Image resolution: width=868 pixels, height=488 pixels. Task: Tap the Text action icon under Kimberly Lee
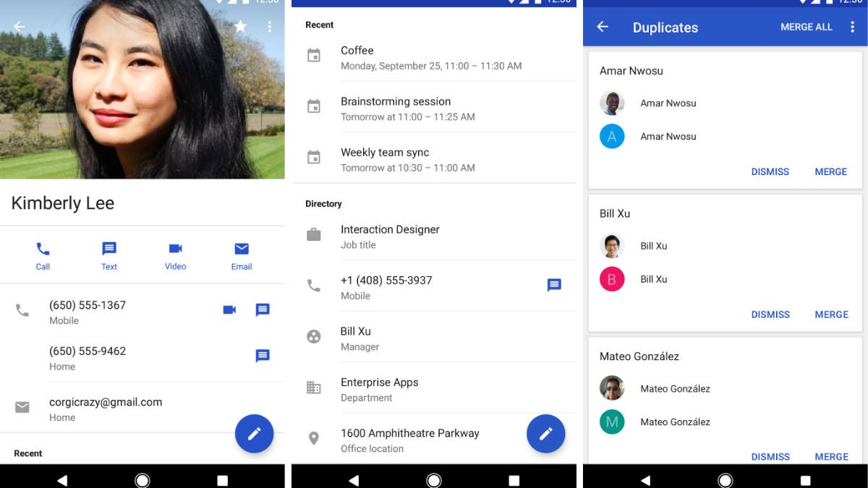[x=109, y=249]
